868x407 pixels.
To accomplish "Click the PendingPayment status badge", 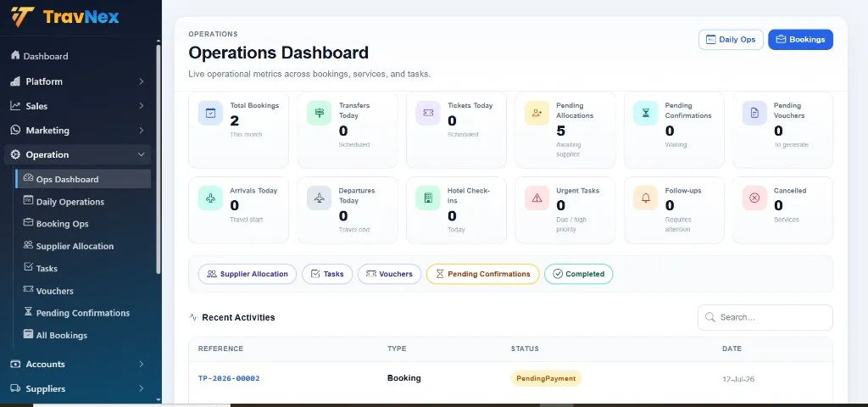I will [546, 379].
